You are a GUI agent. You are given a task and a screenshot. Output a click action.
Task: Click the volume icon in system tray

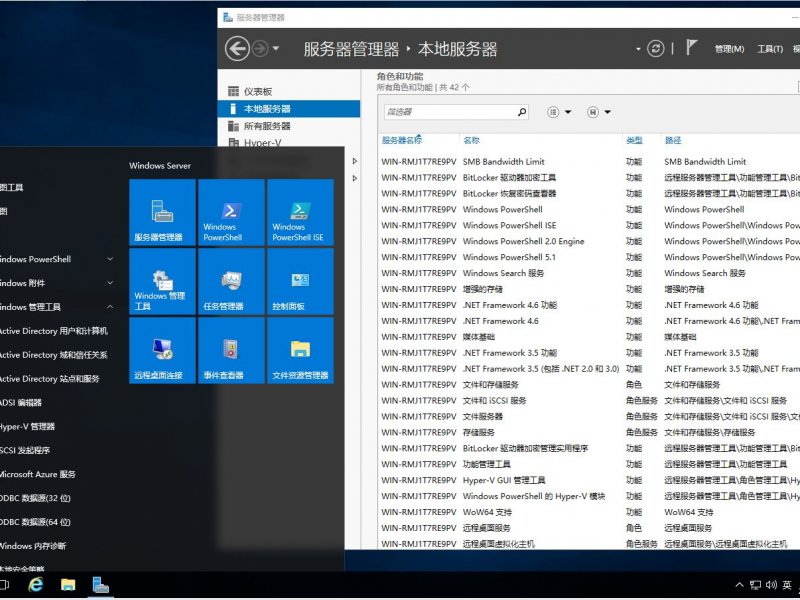click(771, 585)
